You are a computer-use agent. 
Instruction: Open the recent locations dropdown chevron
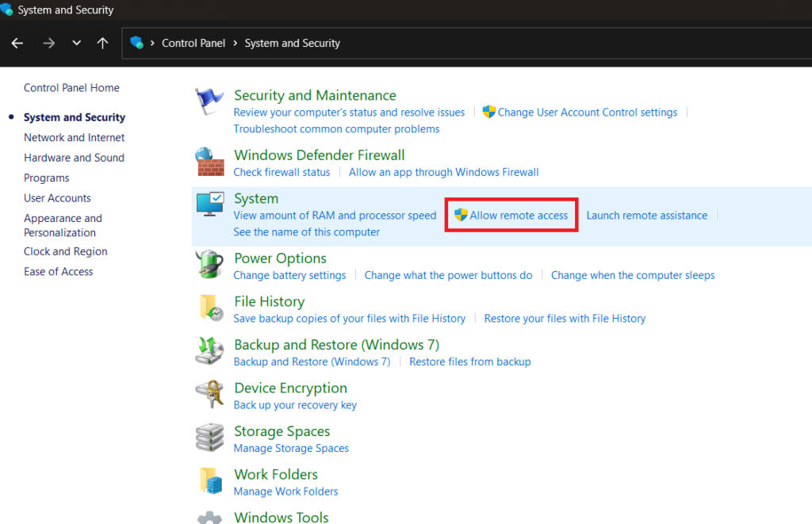[76, 44]
